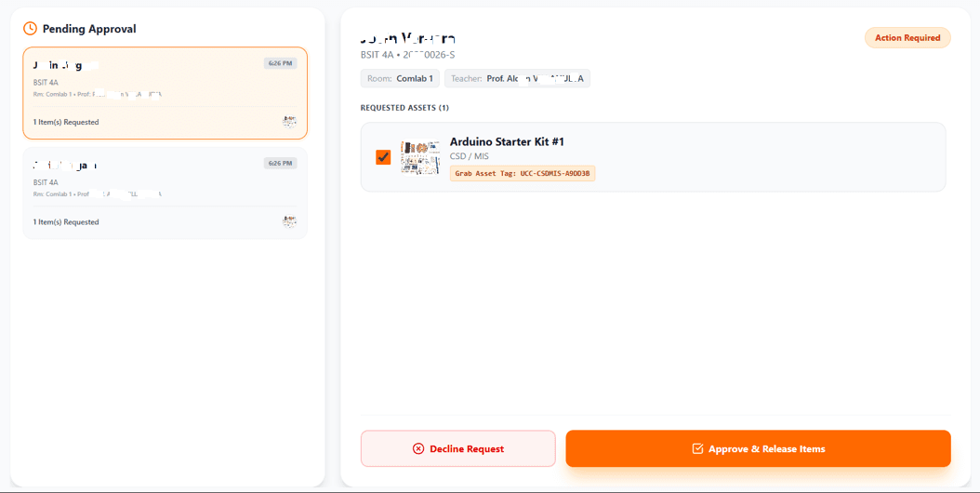Click the X icon in Decline Request
The width and height of the screenshot is (980, 493).
coord(418,448)
